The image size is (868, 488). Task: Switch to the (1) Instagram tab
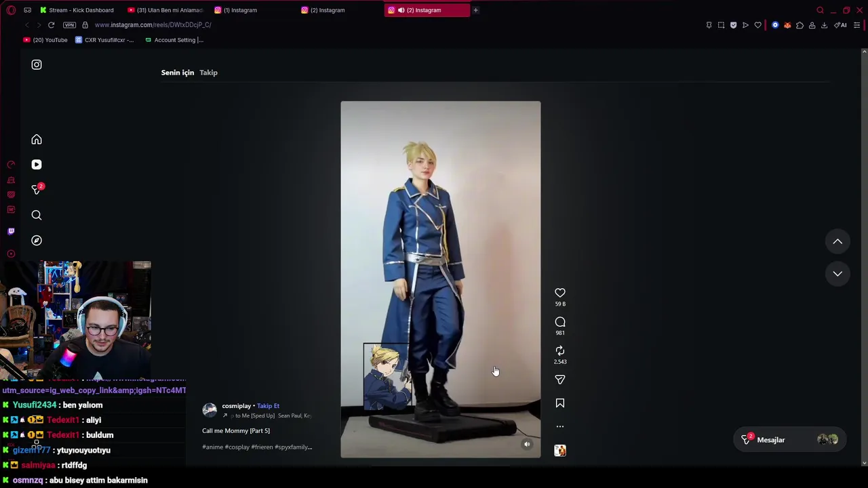(252, 10)
